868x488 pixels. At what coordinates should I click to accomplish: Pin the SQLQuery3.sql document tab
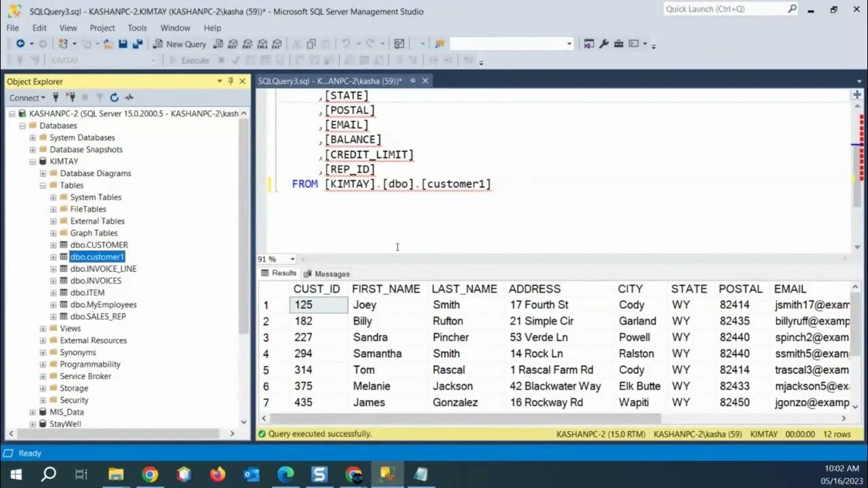[412, 81]
